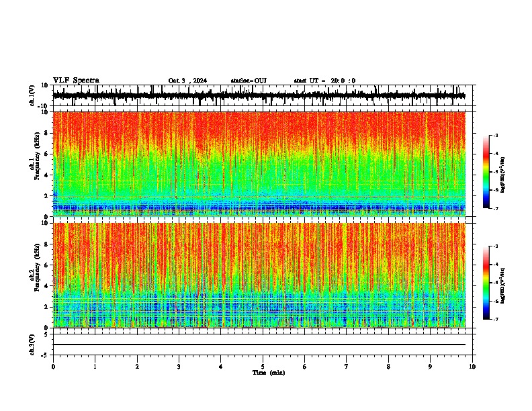Viewport: 532px width, 411px height.
Task: Click the "6" kHz tick on ch.2 spectrogram
Action: point(47,265)
